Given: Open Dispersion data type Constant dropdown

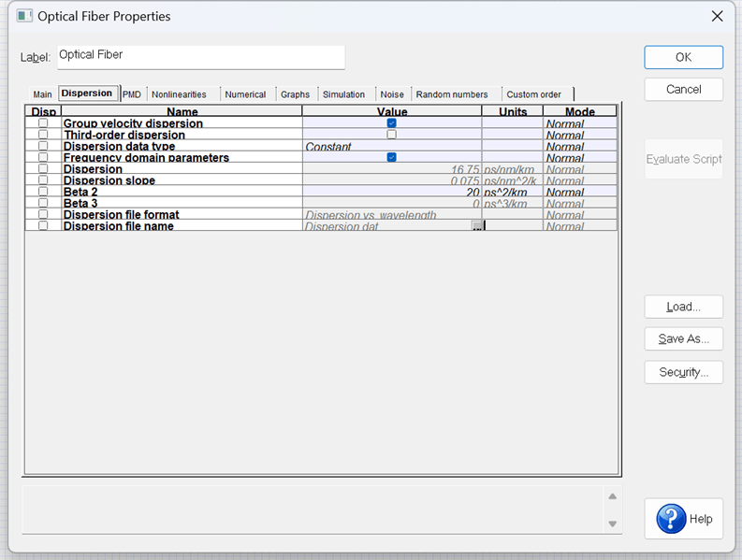Looking at the screenshot, I should 391,147.
